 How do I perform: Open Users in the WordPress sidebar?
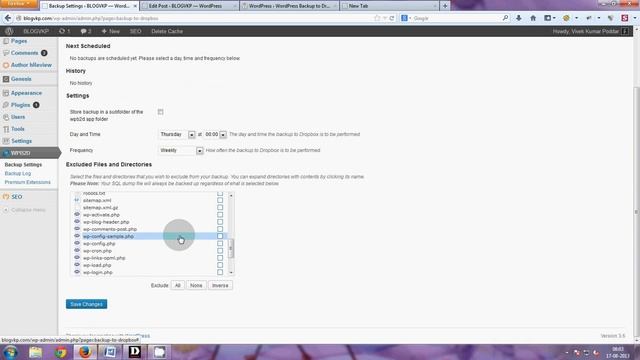click(18, 117)
